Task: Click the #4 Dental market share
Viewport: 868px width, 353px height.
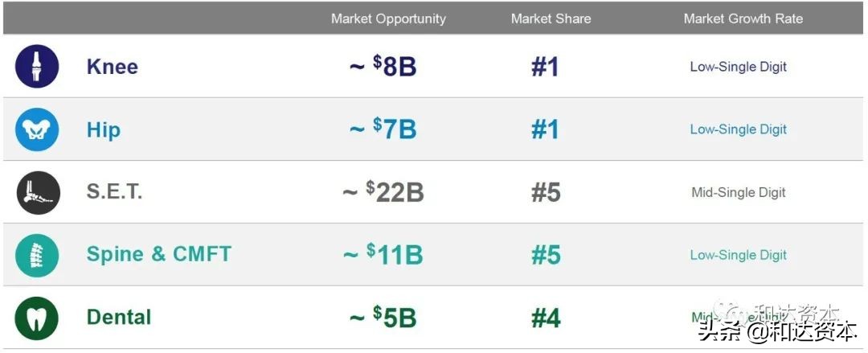Action: 545,318
